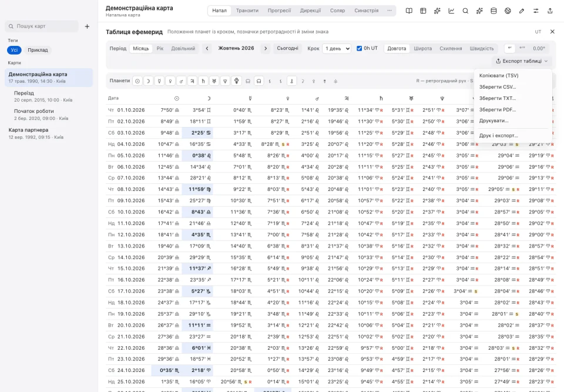Toggle Jupiter in the Планети row
The width and height of the screenshot is (564, 392).
pyautogui.click(x=193, y=81)
